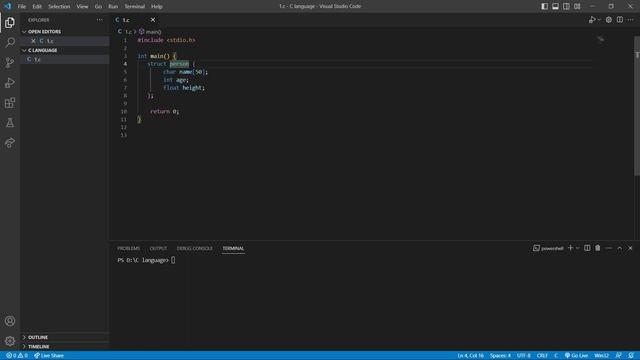Open the terminal launch profile dropdown

578,248
